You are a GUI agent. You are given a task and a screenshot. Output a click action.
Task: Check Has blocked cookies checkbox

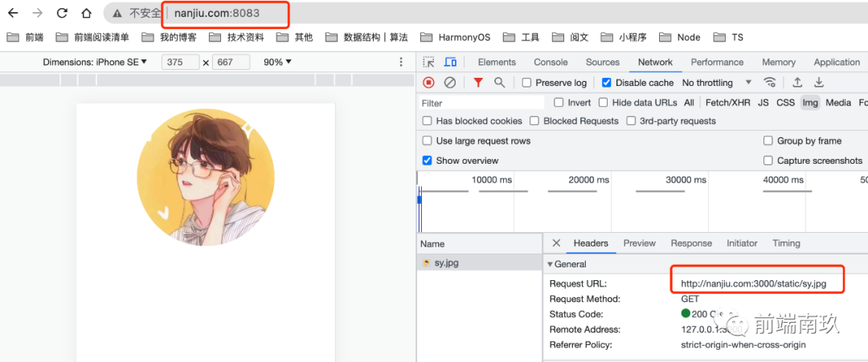point(428,120)
